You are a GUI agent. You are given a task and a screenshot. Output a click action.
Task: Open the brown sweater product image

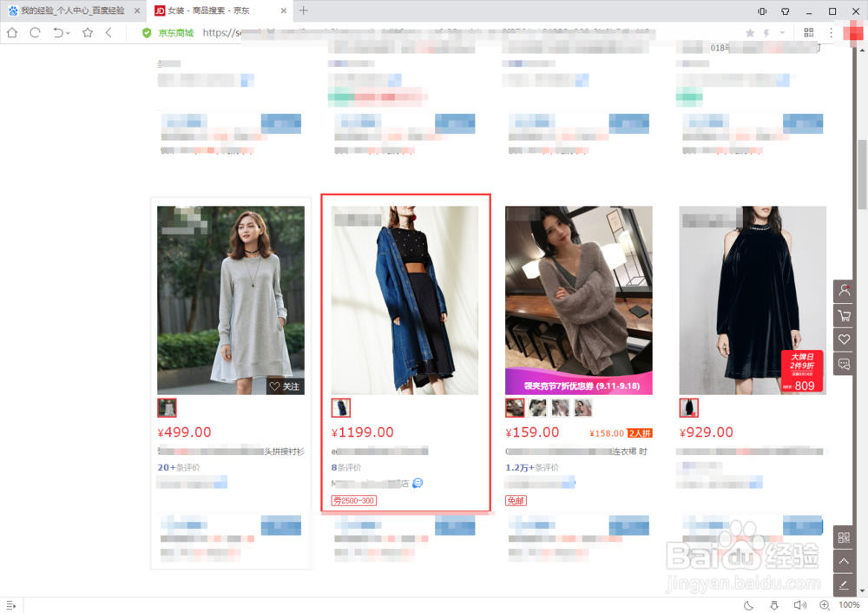[x=578, y=300]
